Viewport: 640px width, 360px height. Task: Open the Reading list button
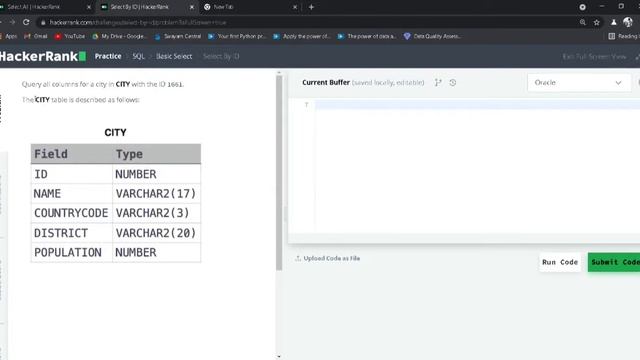click(624, 36)
